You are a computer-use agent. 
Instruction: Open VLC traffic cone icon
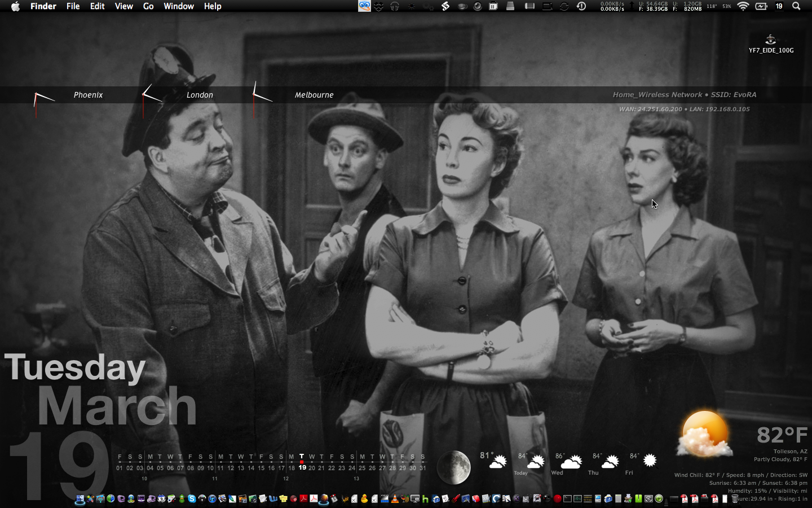point(395,499)
